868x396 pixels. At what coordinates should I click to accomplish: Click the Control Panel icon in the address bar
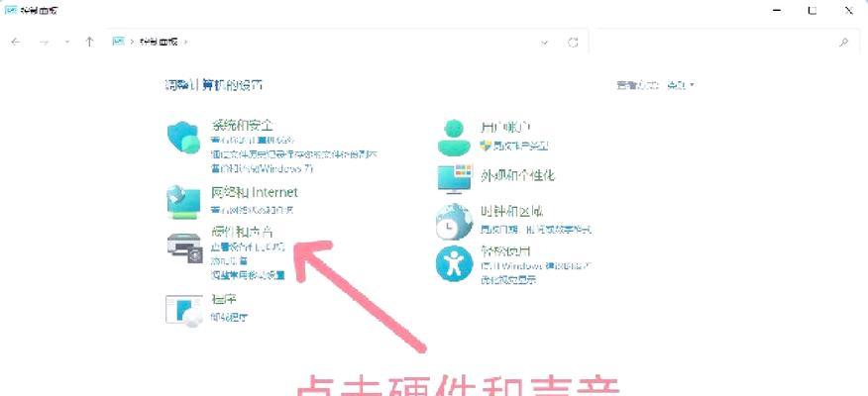(x=119, y=42)
